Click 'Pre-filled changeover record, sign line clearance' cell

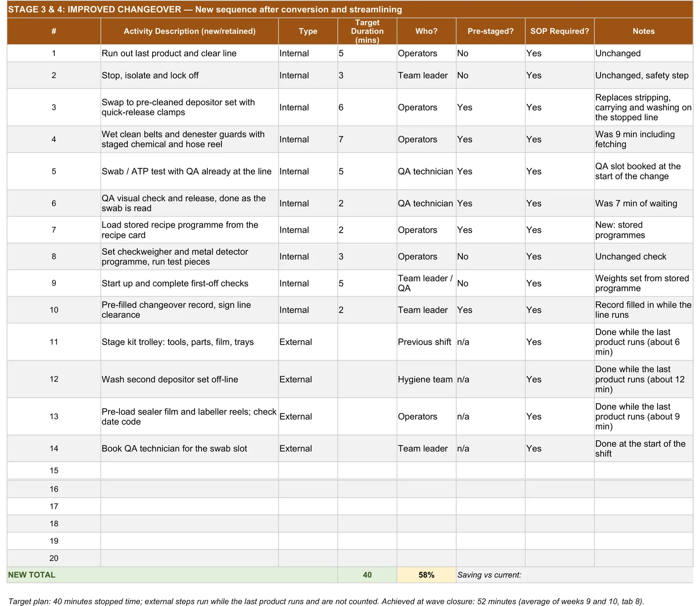[189, 310]
